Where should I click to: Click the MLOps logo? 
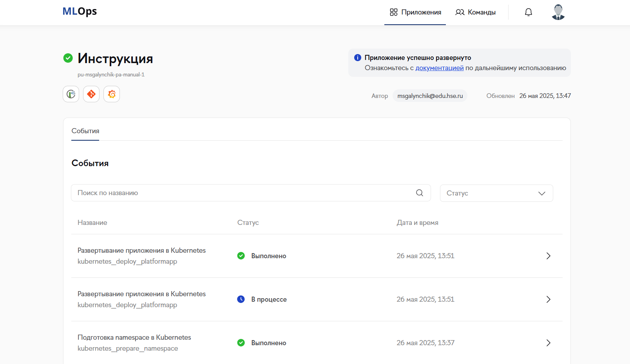click(80, 11)
